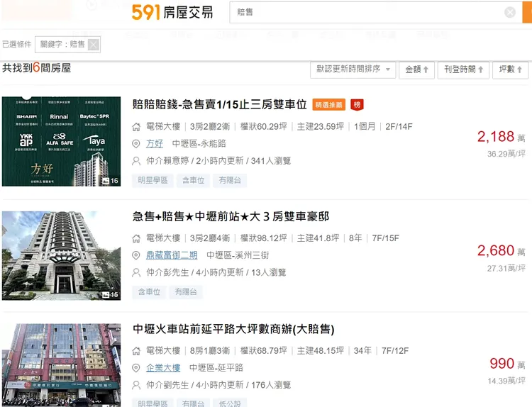Click the location pin icon beside 鼎藏富御二期
This screenshot has height=407, width=532.
click(136, 255)
